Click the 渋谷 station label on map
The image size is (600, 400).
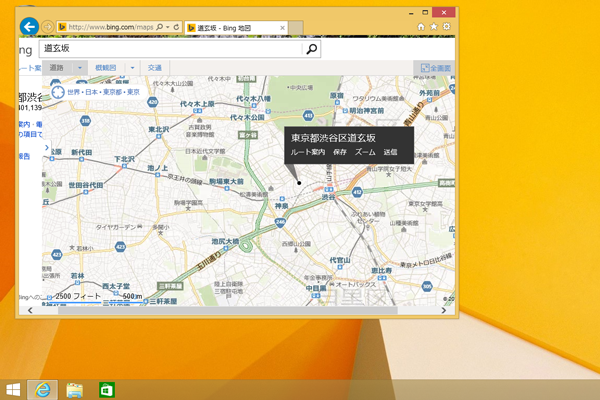(x=328, y=198)
